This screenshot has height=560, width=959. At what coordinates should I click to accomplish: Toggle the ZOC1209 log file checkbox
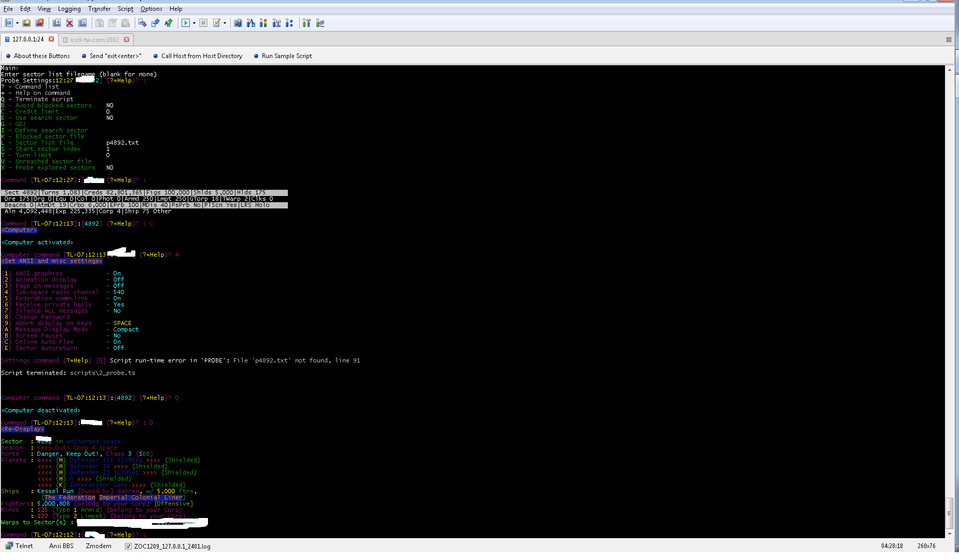pos(128,546)
